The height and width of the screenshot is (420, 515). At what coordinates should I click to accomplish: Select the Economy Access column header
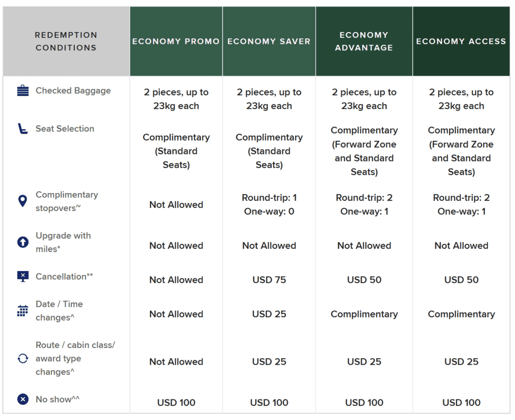click(x=461, y=41)
